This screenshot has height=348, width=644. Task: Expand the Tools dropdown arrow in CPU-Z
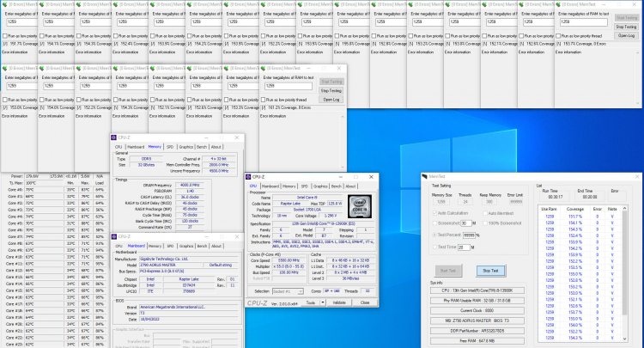[x=321, y=302]
